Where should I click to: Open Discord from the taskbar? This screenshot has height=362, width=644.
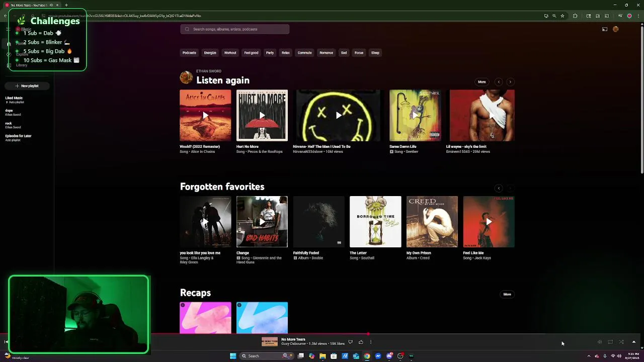coord(389,356)
